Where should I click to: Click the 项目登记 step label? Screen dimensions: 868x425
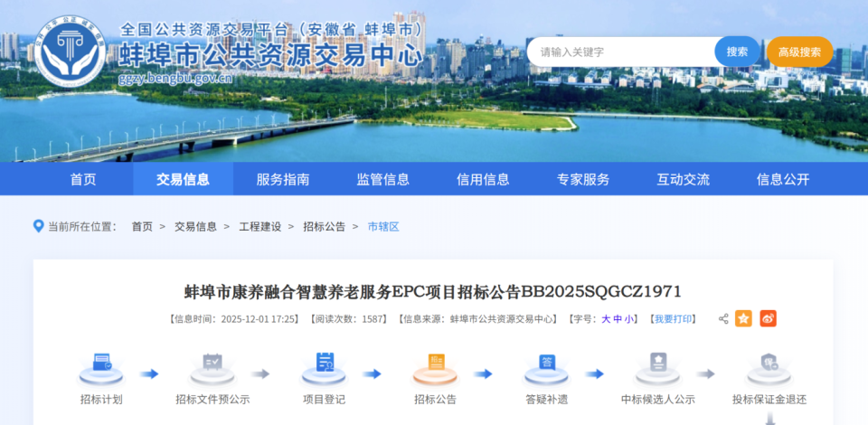click(x=324, y=400)
